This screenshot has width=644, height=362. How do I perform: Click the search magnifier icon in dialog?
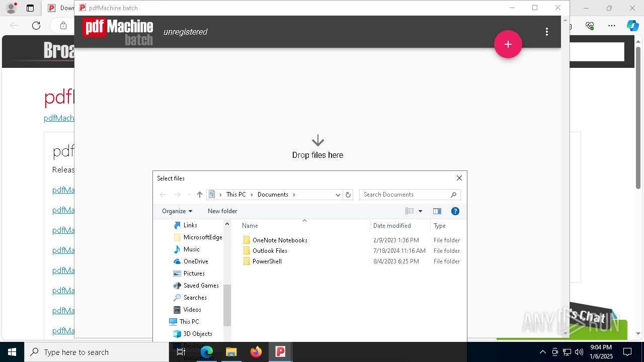453,195
